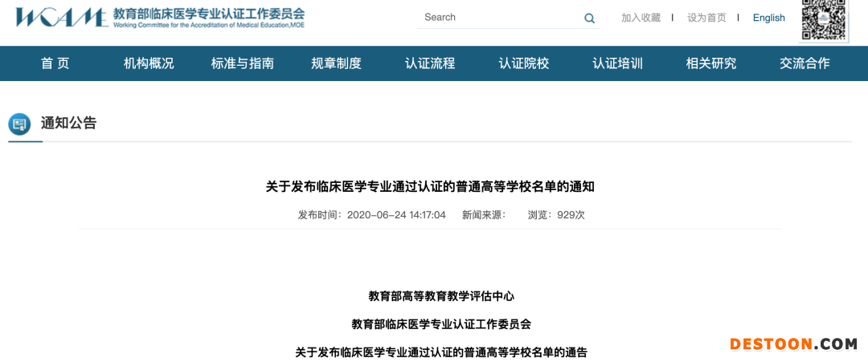Click 设为首页 link

pos(706,18)
